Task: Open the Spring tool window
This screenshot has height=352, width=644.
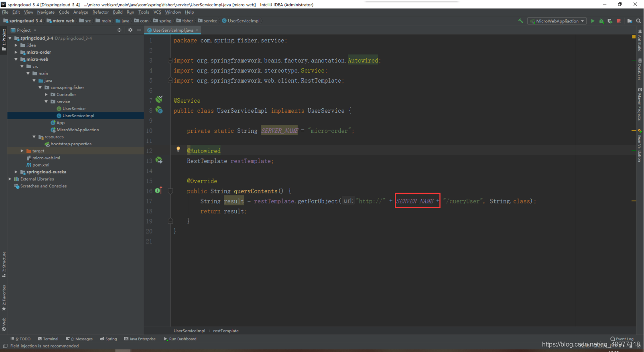Action: [x=108, y=339]
